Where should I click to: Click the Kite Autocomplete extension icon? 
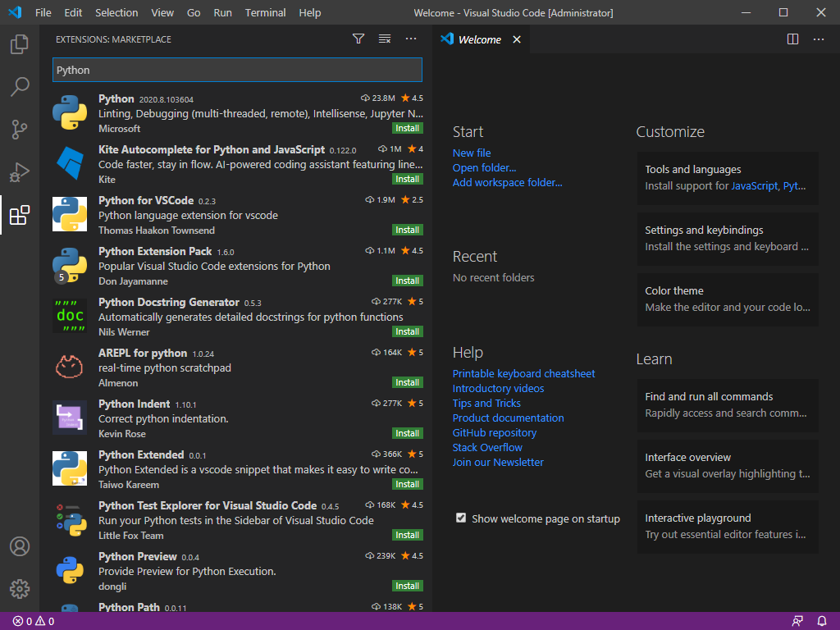[70, 163]
